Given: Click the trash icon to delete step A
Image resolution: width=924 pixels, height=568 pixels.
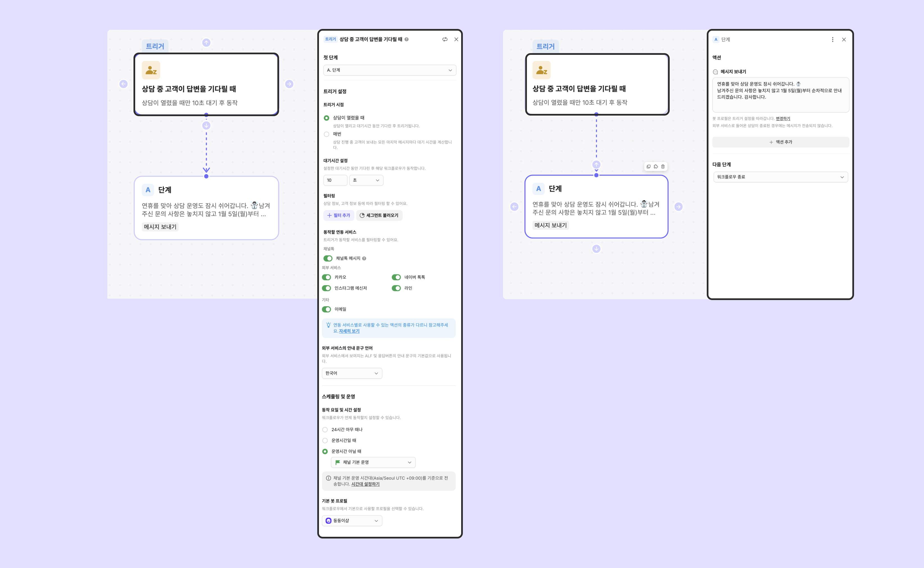Looking at the screenshot, I should click(663, 166).
